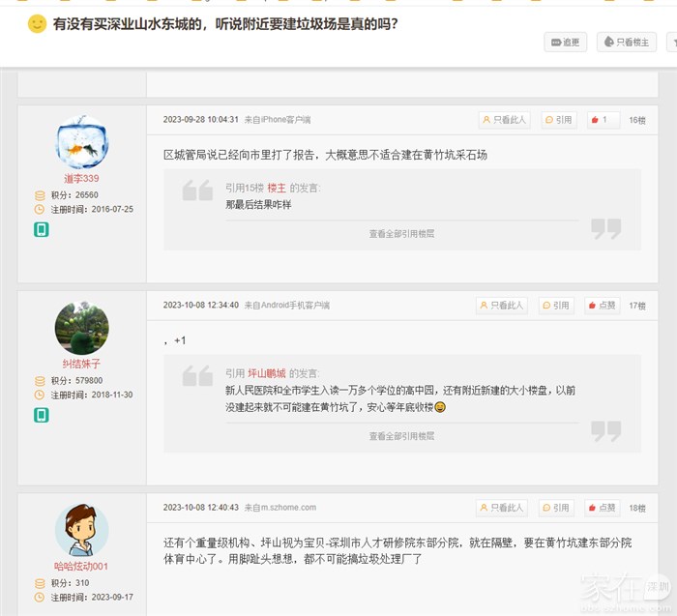Quote the 16楼 post using 引用
The width and height of the screenshot is (677, 616).
[558, 120]
